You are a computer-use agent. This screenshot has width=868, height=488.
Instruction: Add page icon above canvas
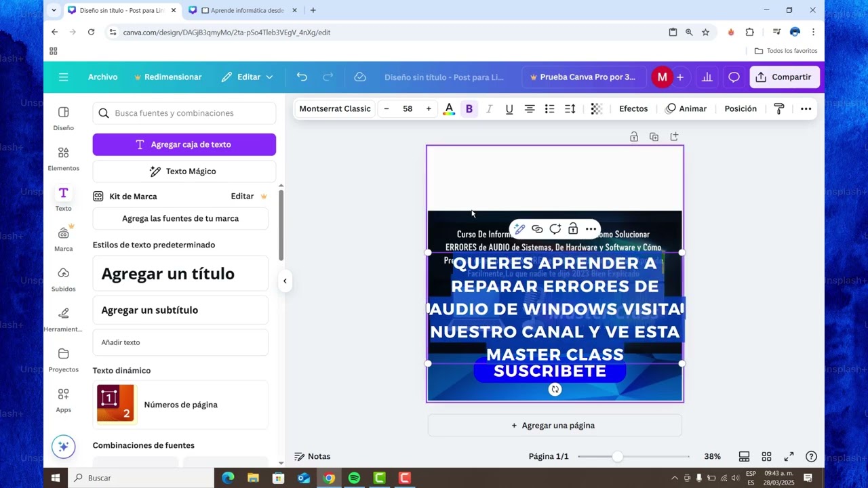(x=674, y=137)
